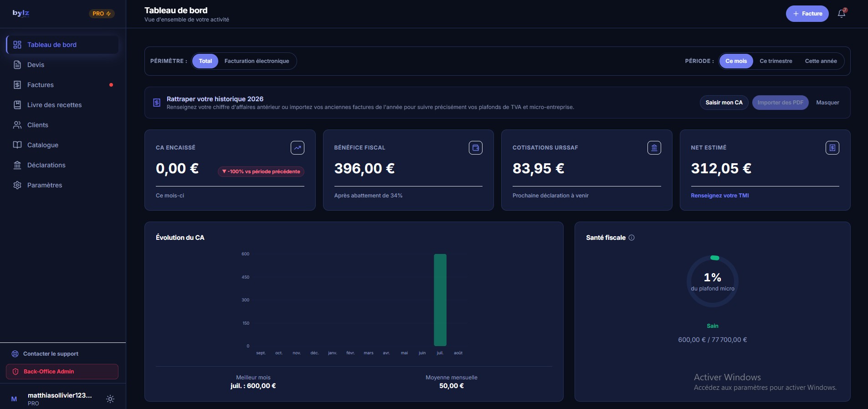Toggle the light/dark theme sun icon

coord(110,399)
